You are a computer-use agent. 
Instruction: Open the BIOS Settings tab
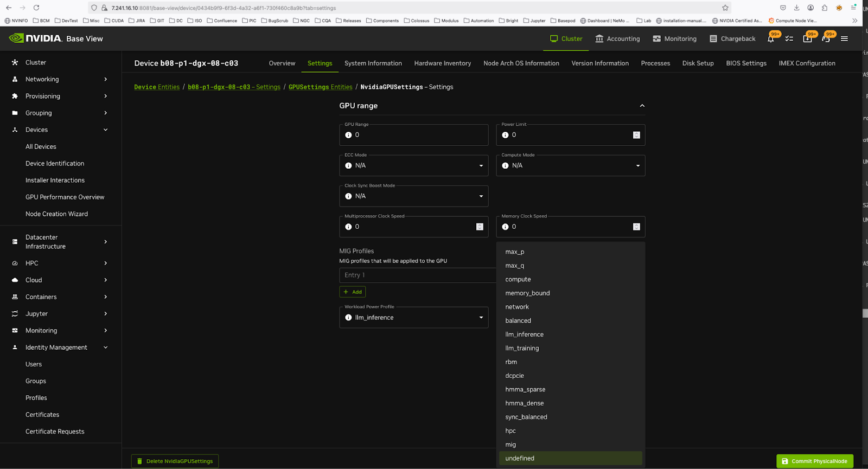746,63
